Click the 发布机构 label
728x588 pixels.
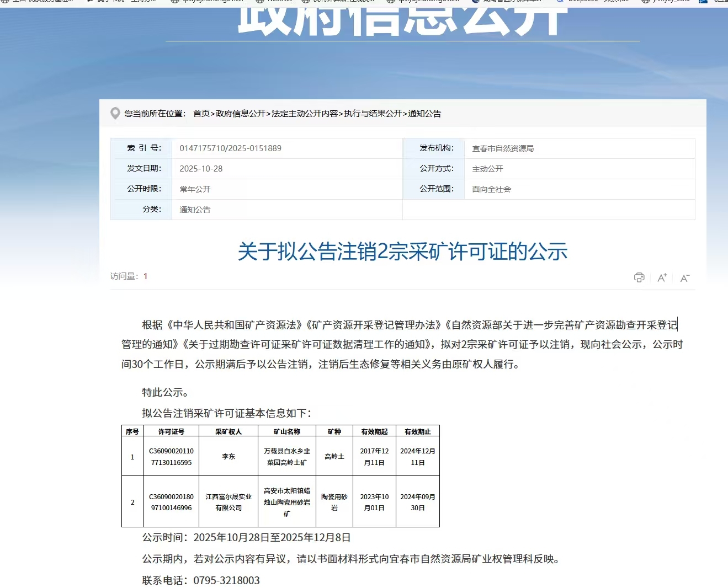(437, 148)
